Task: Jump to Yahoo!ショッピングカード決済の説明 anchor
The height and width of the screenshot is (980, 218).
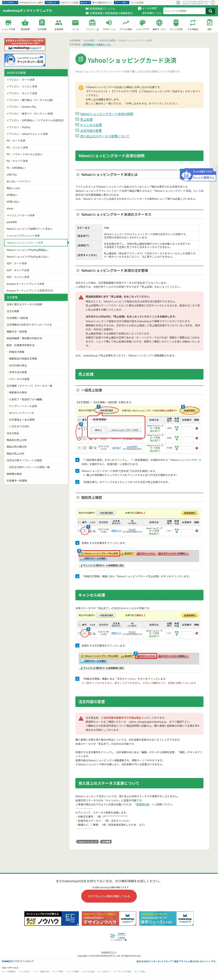Action: click(106, 114)
